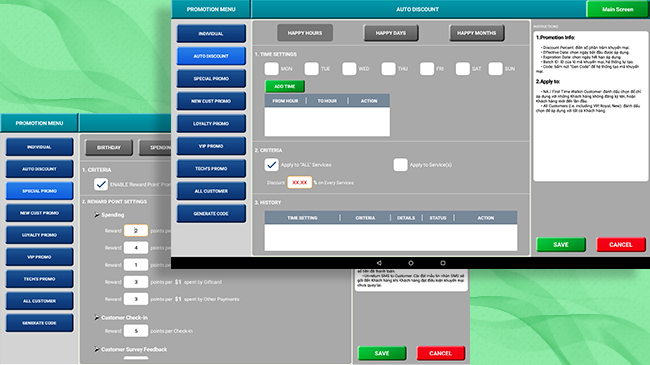The height and width of the screenshot is (365, 650).
Task: Toggle ENABLE Reward Point checkbox
Action: tap(101, 184)
